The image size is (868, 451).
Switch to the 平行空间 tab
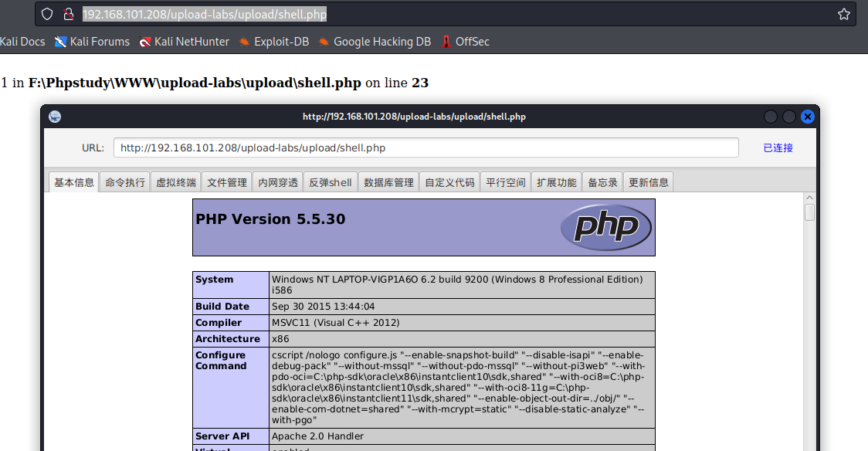(x=505, y=182)
